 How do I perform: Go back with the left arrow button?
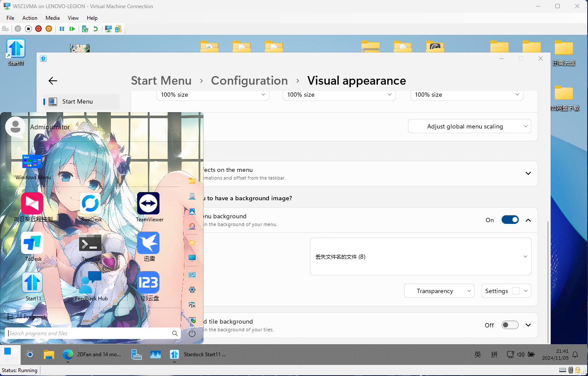coord(53,81)
